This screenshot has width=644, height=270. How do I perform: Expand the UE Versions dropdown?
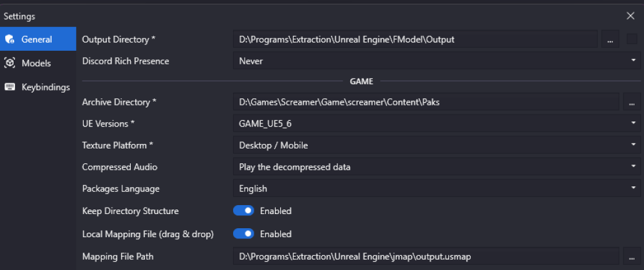point(435,123)
